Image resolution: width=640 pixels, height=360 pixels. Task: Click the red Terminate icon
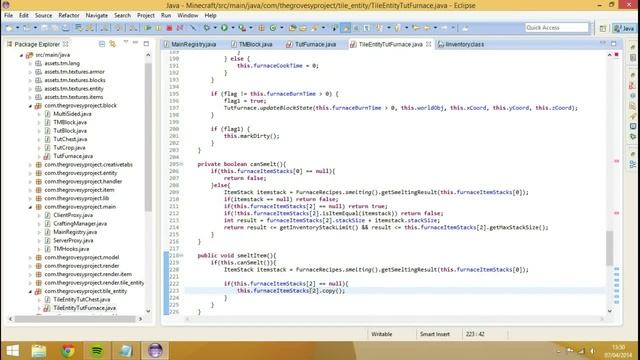tap(169, 28)
